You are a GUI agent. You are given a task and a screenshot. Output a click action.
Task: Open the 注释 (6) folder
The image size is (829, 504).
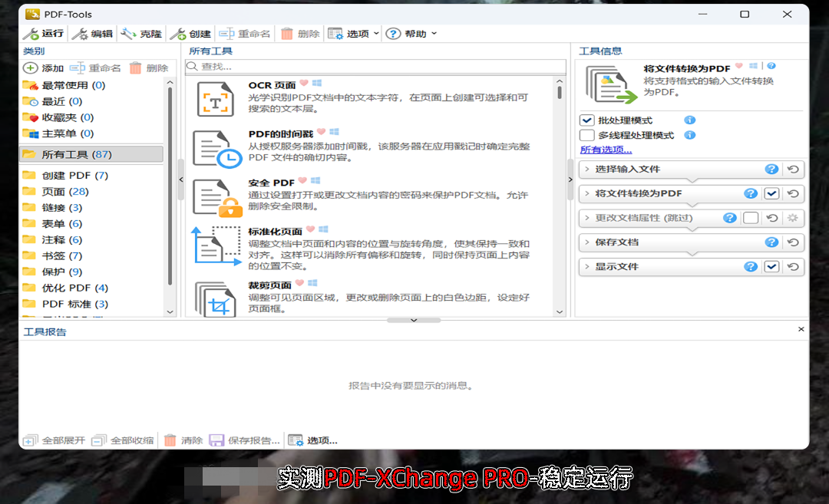pos(52,240)
